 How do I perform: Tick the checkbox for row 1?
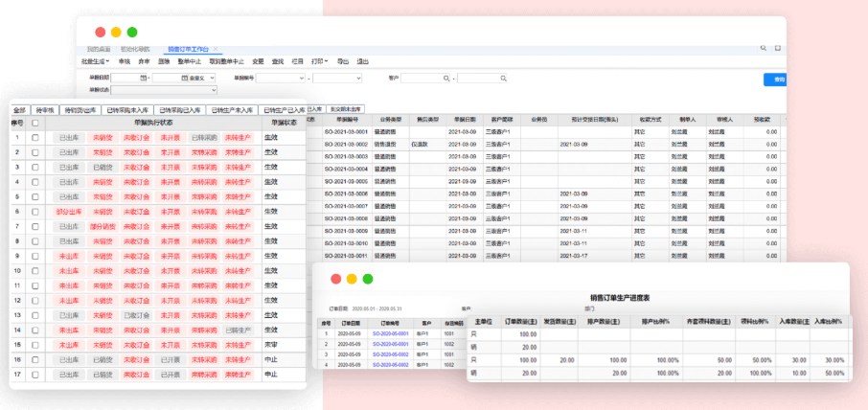tap(35, 138)
